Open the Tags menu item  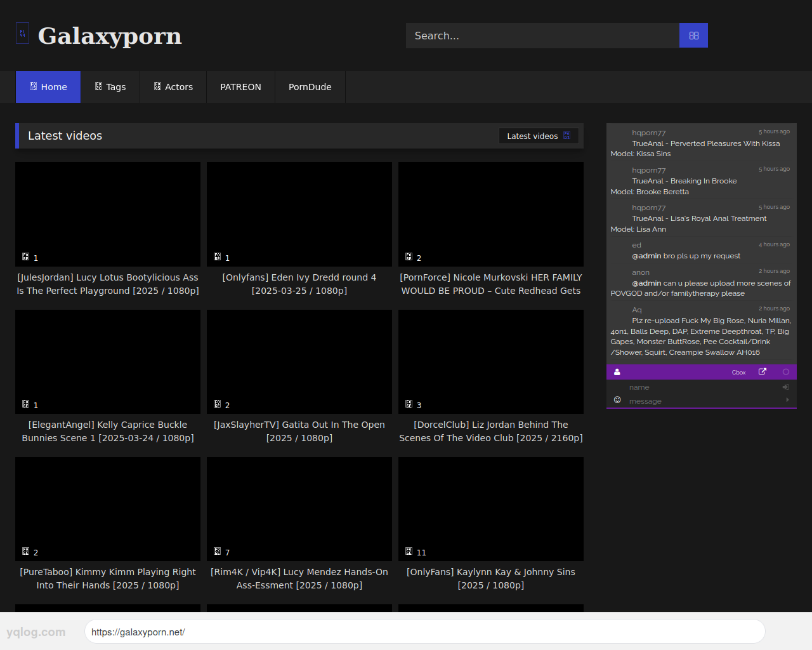(x=110, y=87)
